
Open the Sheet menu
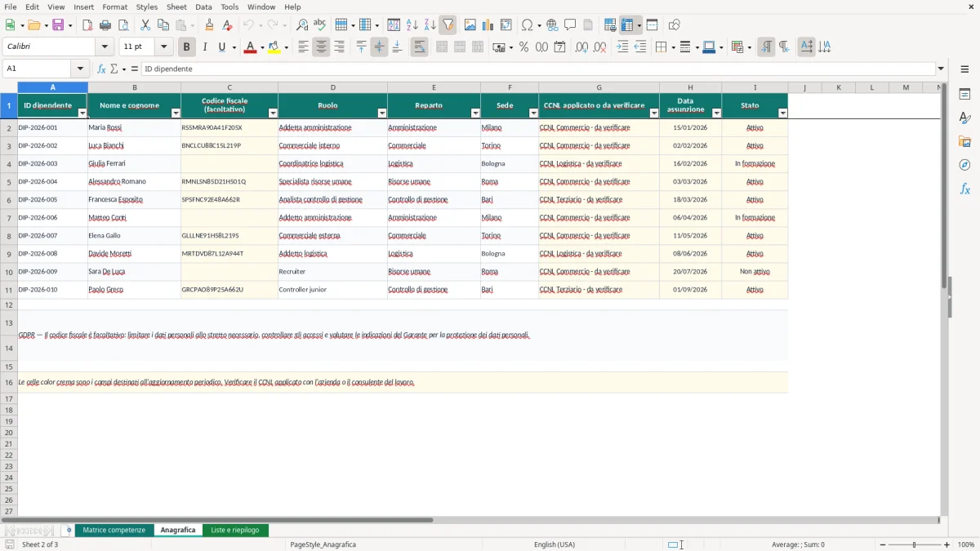tap(176, 7)
